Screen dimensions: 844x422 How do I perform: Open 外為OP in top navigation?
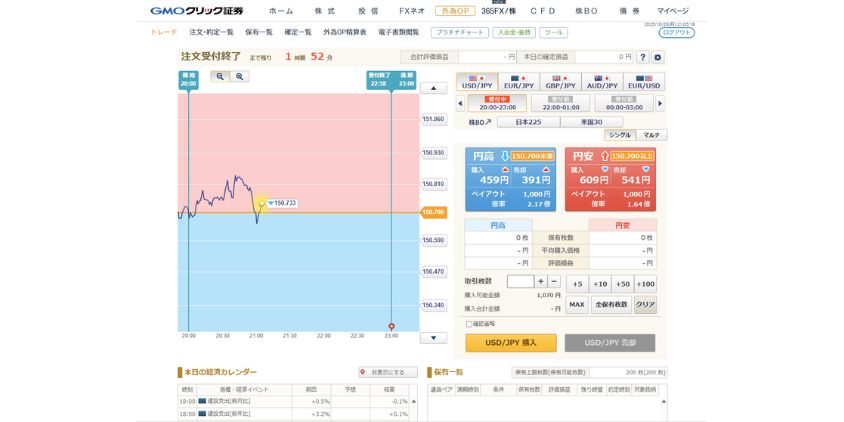(454, 11)
